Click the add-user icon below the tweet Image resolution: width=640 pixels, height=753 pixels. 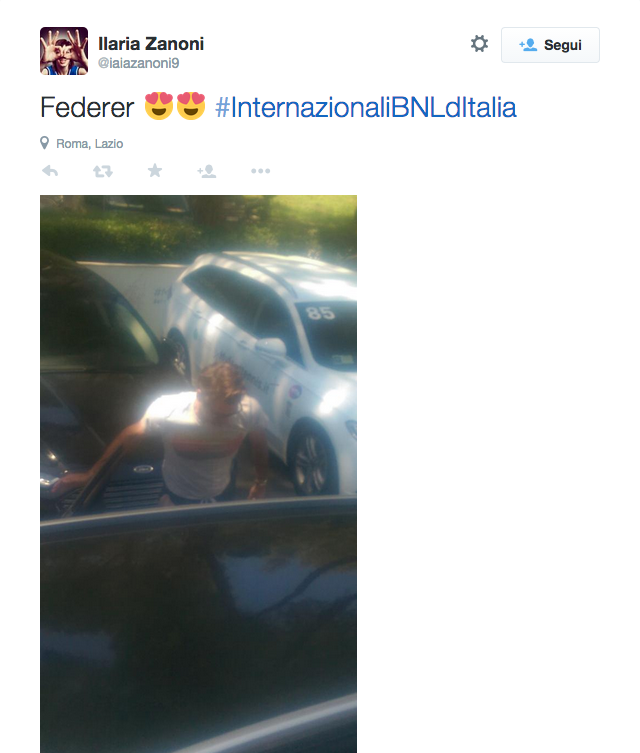[206, 171]
